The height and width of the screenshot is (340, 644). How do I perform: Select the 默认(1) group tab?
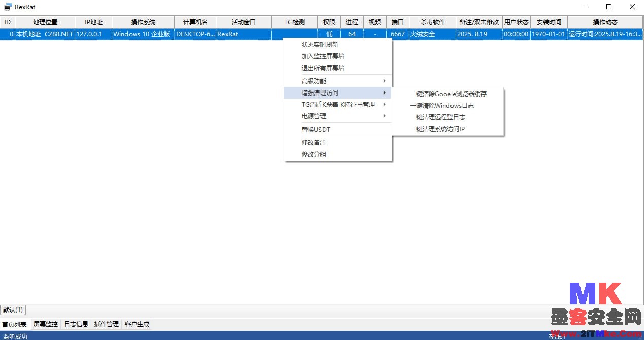click(13, 310)
